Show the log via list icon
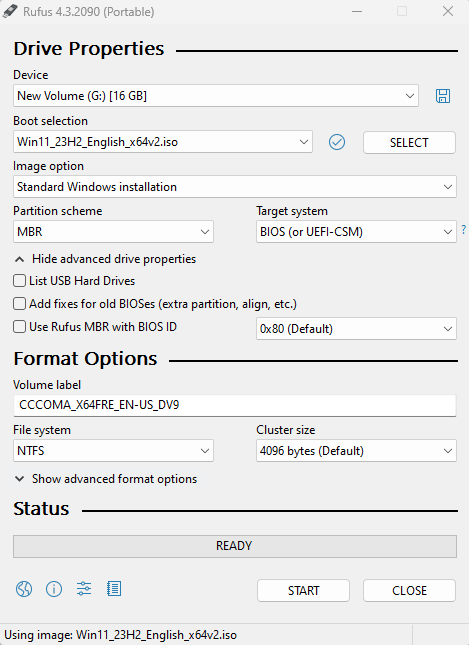The image size is (469, 645). 114,589
